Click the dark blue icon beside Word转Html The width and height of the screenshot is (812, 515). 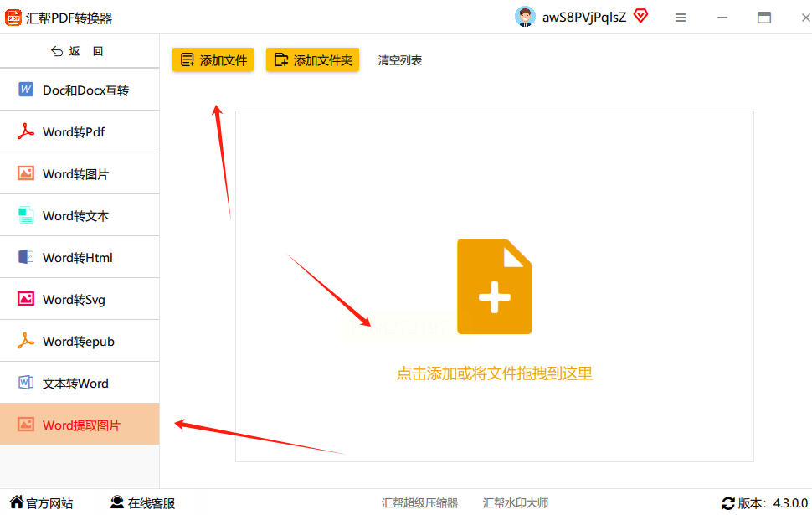(26, 257)
